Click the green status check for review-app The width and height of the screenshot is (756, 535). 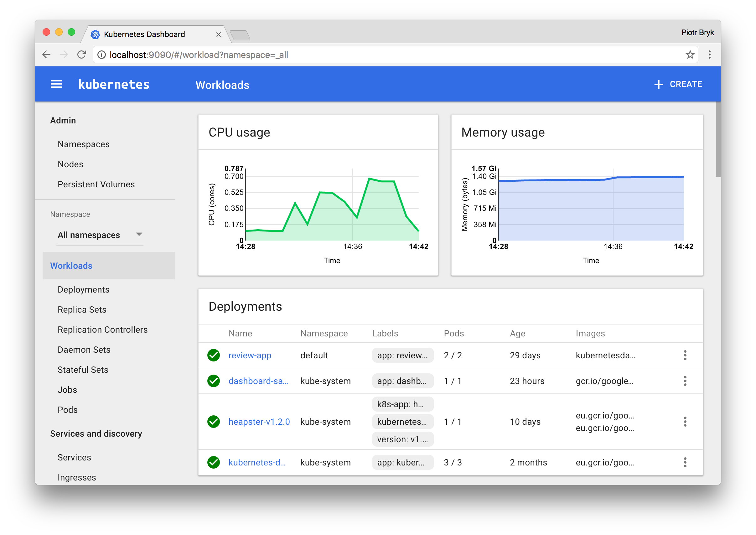(x=214, y=355)
